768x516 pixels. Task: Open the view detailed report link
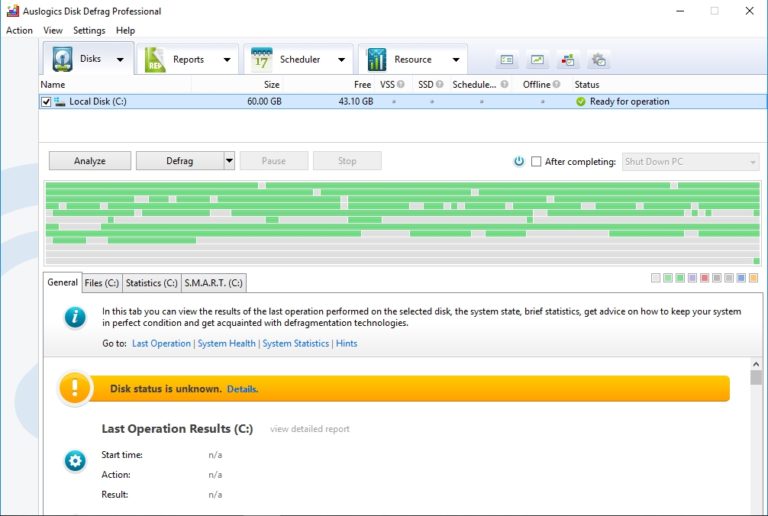point(310,429)
